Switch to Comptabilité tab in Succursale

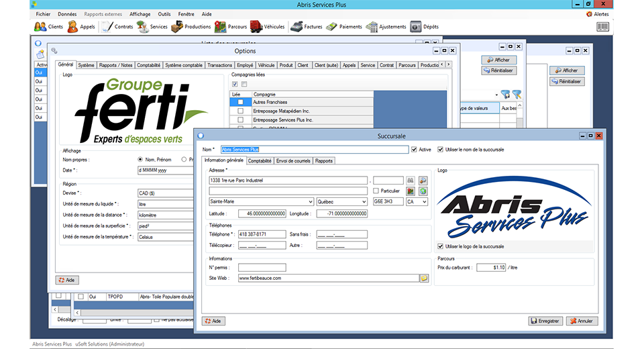tap(260, 160)
